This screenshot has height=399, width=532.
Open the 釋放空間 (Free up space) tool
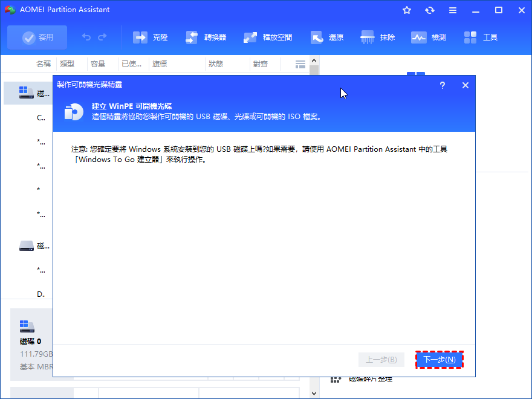click(268, 37)
